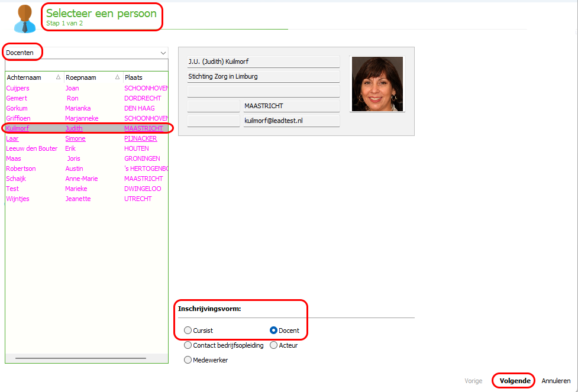The image size is (578, 392).
Task: Sort by Roepnaam column header
Action: [x=92, y=77]
